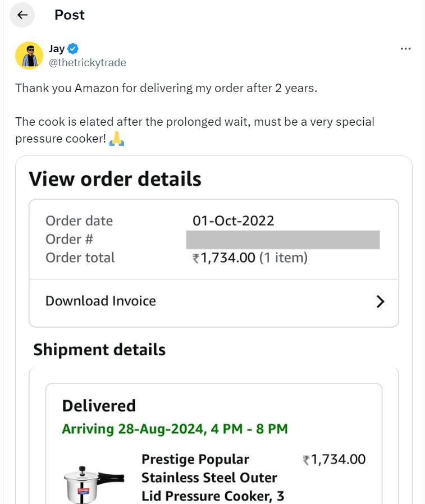Viewport: 425px width, 504px height.
Task: Click the rupee symbol in Order total
Action: 196,258
